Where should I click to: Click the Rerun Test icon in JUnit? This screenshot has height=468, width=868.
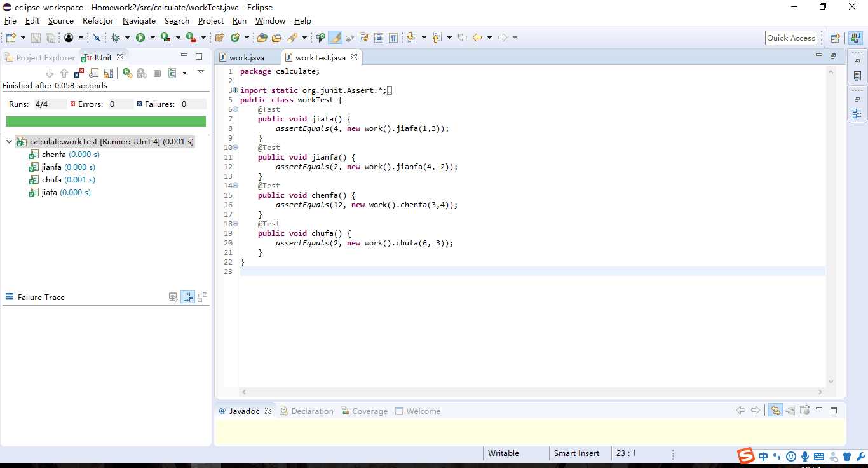[x=128, y=73]
